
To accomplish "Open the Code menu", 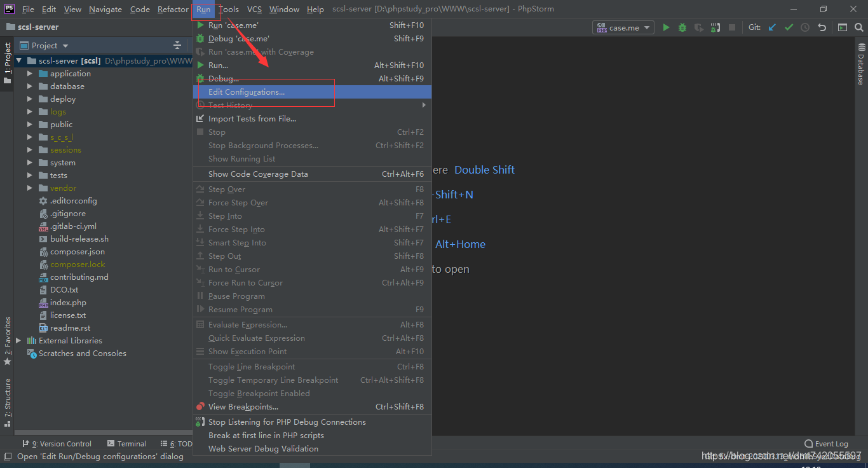I will click(140, 9).
